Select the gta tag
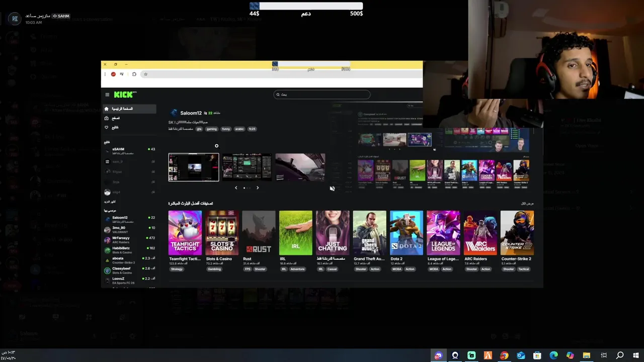Screen dimensions: 644x362 click(198, 129)
